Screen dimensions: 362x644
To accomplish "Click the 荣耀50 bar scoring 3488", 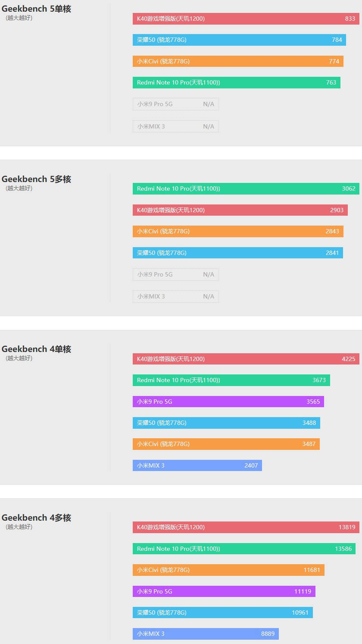I will 226,423.
